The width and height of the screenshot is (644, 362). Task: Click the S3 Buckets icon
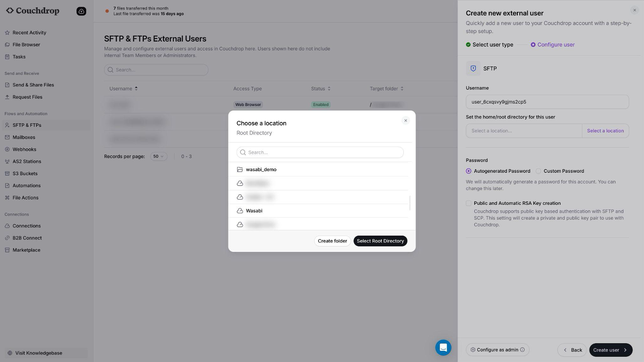[7, 174]
